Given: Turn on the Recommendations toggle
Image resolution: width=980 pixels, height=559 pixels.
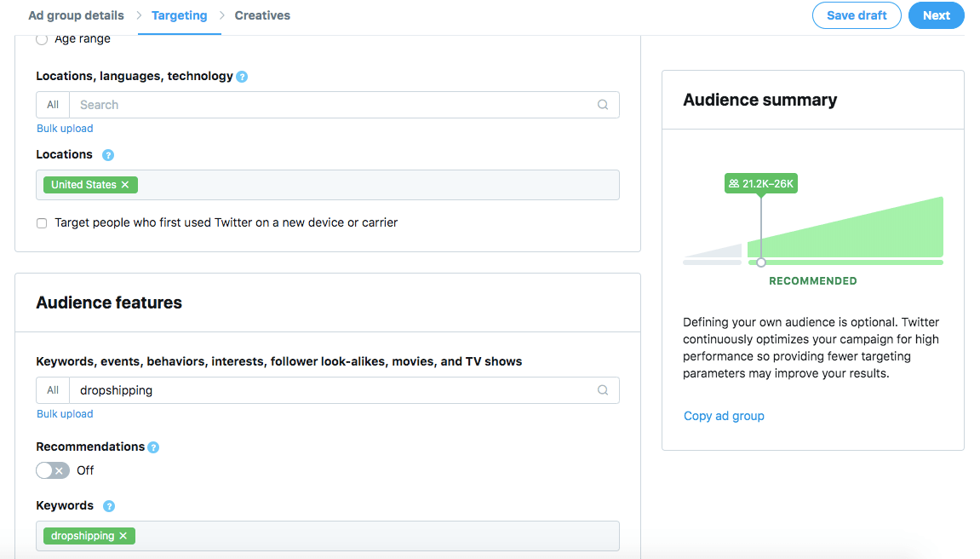Looking at the screenshot, I should tap(52, 470).
